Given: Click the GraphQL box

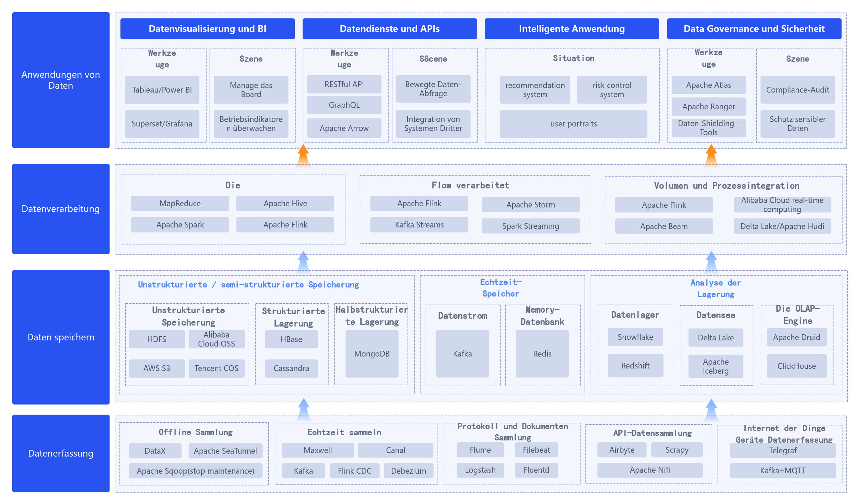Looking at the screenshot, I should click(344, 105).
